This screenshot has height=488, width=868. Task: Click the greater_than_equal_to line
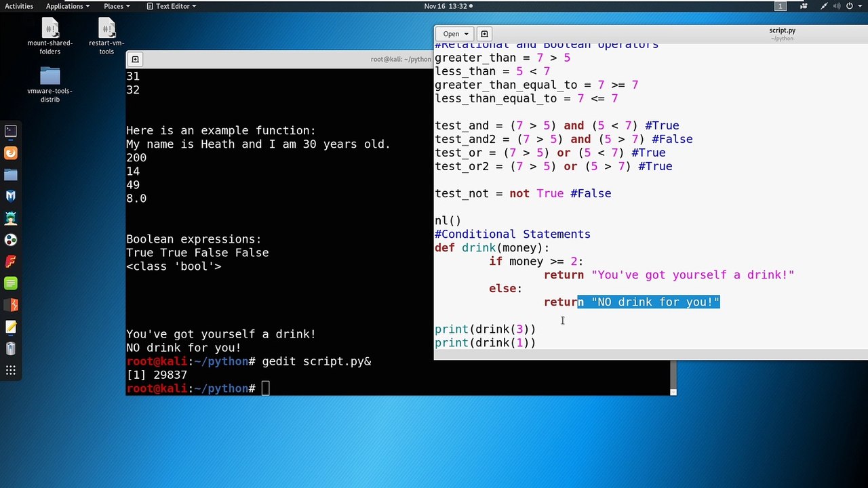pos(536,85)
